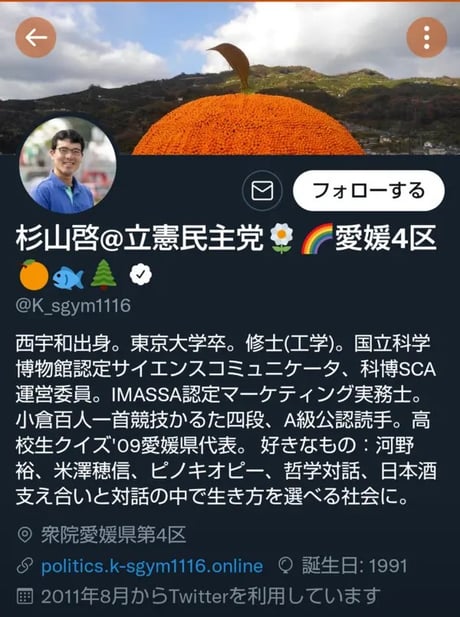Tap the 衆院愛媛県第4区 location text
This screenshot has width=460, height=617.
(x=113, y=535)
